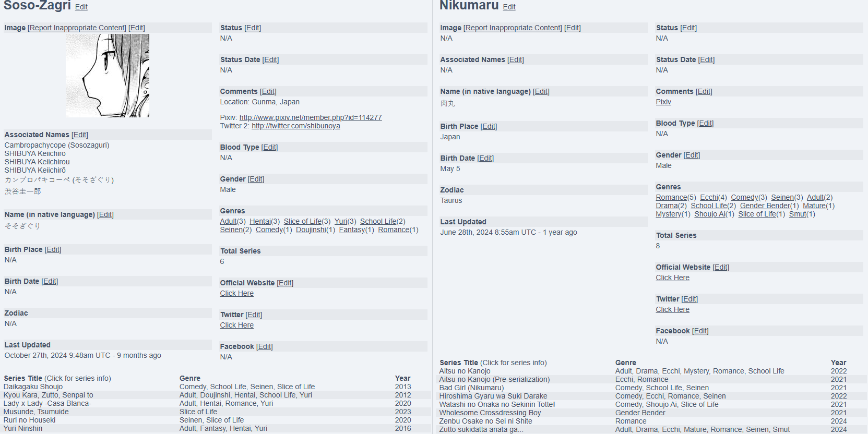This screenshot has width=868, height=434.
Task: Select the Smut(1) genre link
Action: [x=802, y=214]
